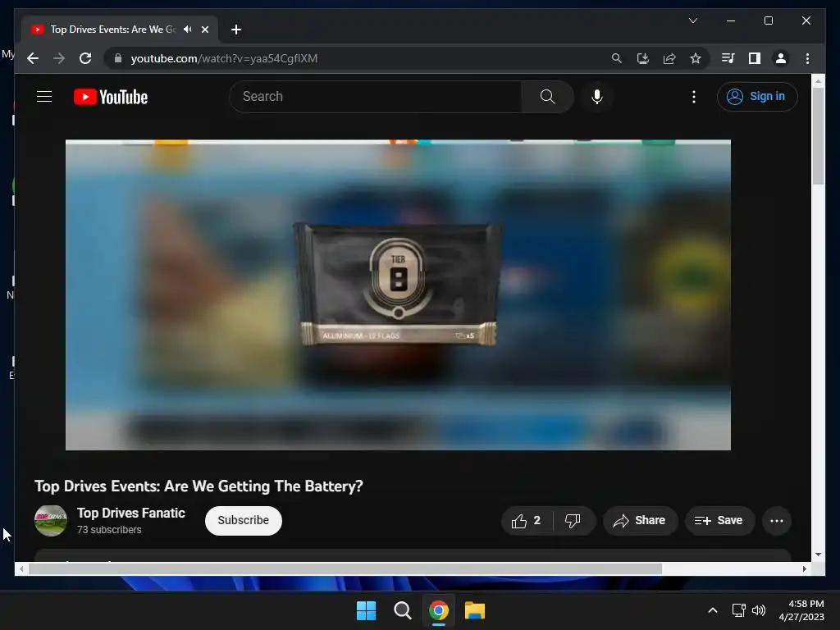Open network icon in system tray
This screenshot has height=630, width=840.
coord(739,610)
